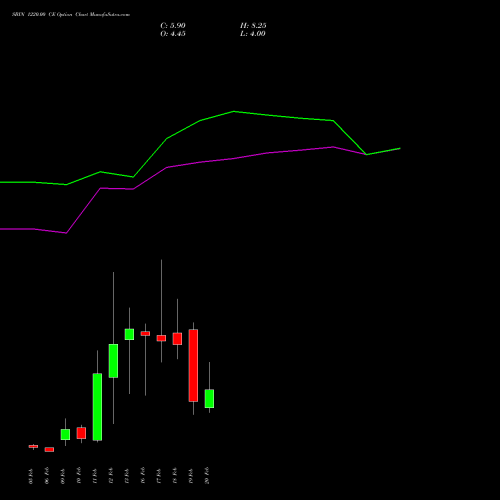This screenshot has width=500, height=500.
Task: Click the red candle for 06 Feb
Action: click(49, 449)
